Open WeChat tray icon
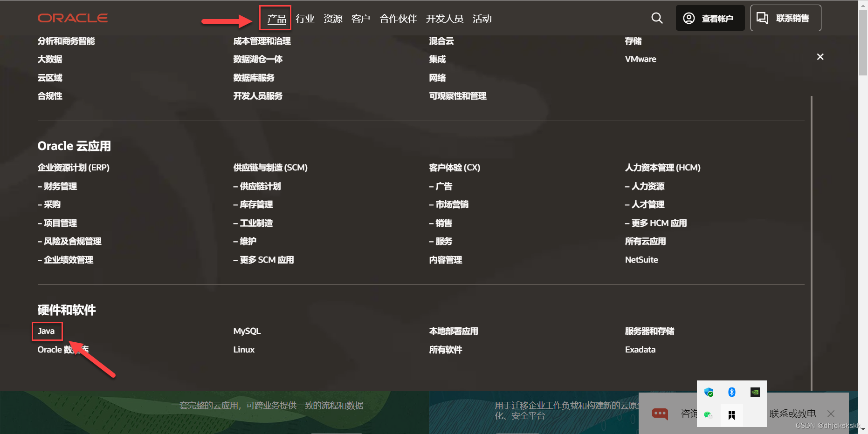 click(x=709, y=415)
